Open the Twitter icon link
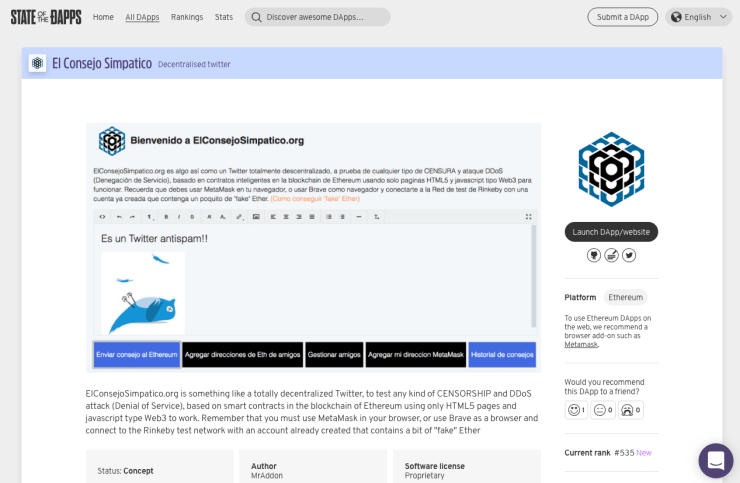 [x=629, y=255]
